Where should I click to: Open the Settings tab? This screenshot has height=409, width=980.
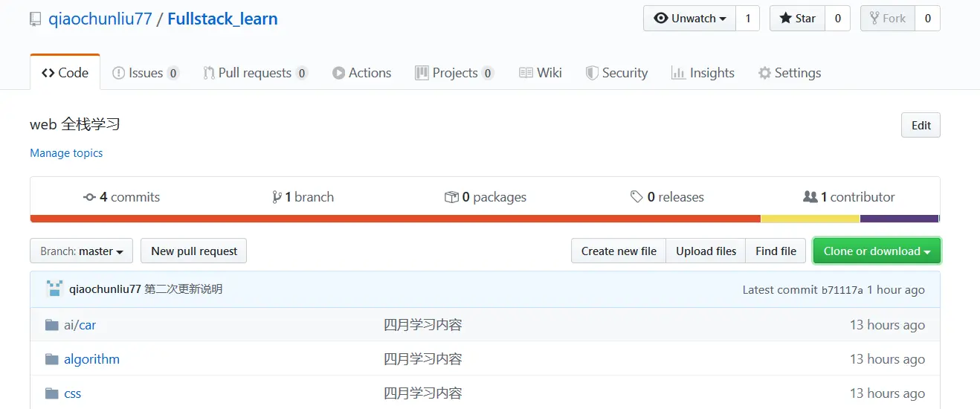(x=790, y=73)
